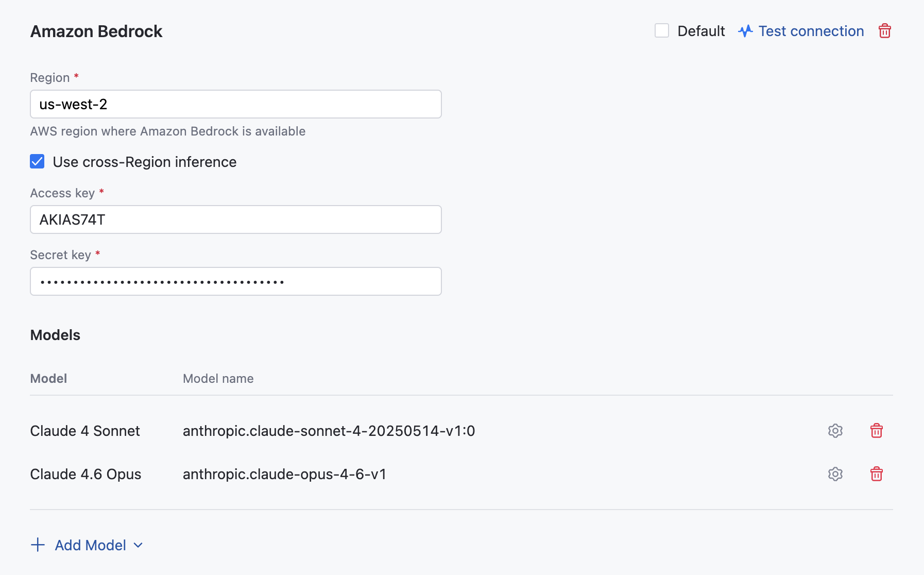Delete the Amazon Bedrock provider trash icon
The image size is (924, 575).
[884, 31]
